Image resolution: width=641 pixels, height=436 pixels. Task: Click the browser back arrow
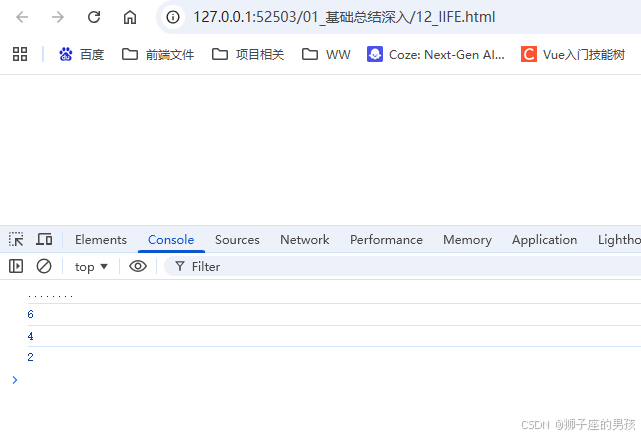point(22,17)
